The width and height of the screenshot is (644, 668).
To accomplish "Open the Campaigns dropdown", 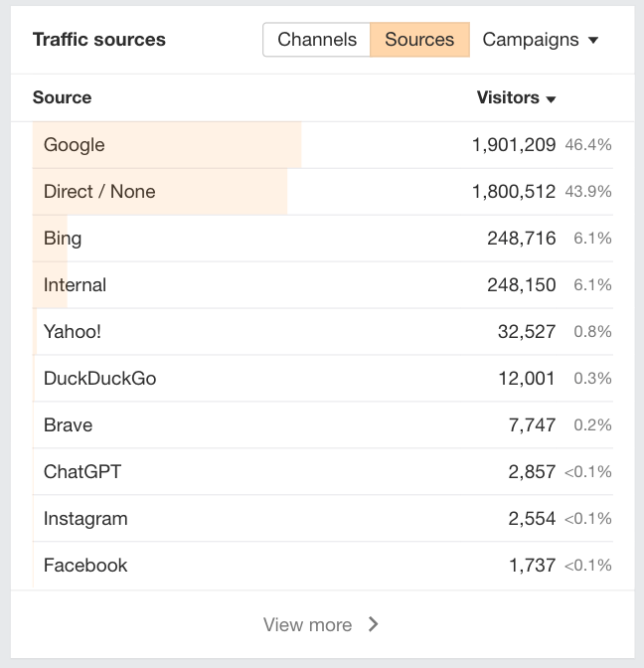I will pos(541,40).
